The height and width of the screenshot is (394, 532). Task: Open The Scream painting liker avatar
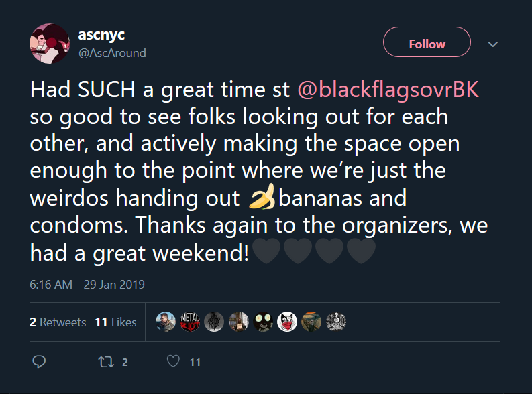coord(311,322)
